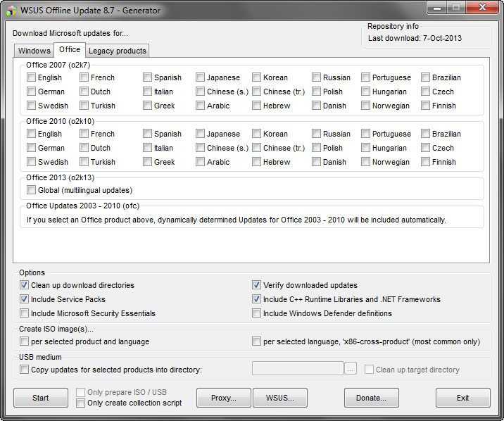Select Chinese (s.) for Office 2007
504x421 pixels.
pos(200,92)
